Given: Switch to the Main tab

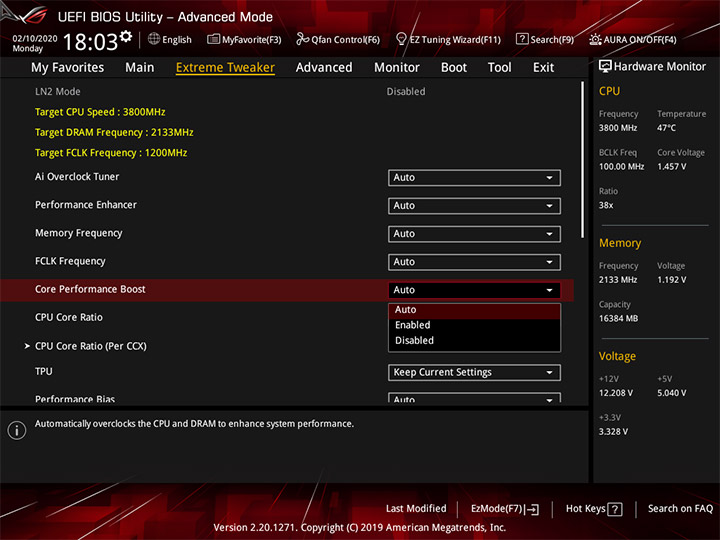Looking at the screenshot, I should (x=140, y=68).
